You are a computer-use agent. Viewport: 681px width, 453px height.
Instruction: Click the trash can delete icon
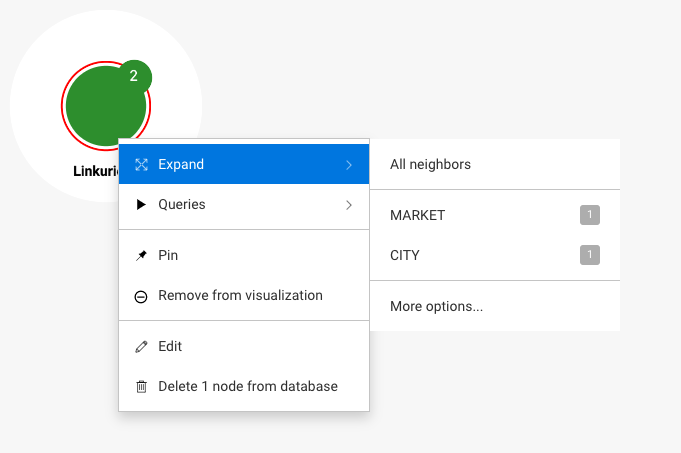[141, 387]
